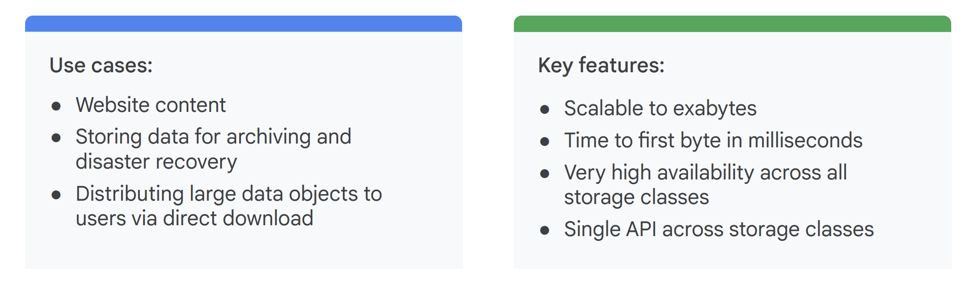This screenshot has height=289, width=980.
Task: Click the green header bar above Key features
Action: pyautogui.click(x=732, y=24)
